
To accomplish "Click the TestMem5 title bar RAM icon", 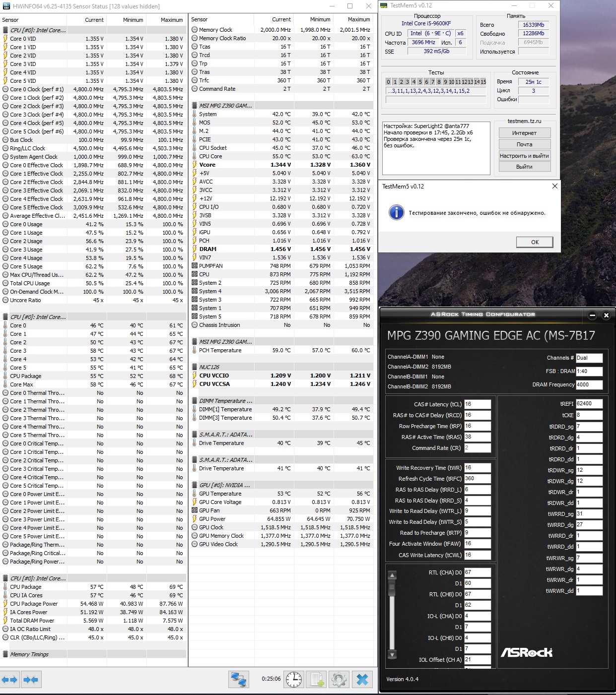I will (384, 5).
